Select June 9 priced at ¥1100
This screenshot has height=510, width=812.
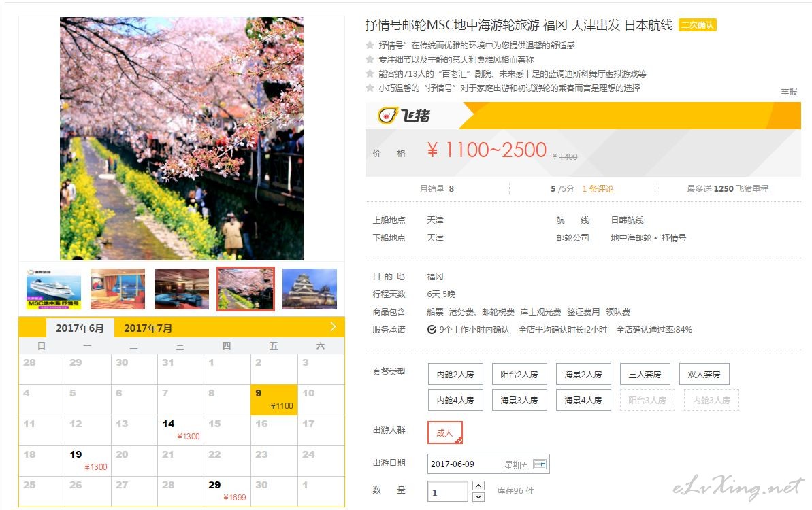pos(274,399)
